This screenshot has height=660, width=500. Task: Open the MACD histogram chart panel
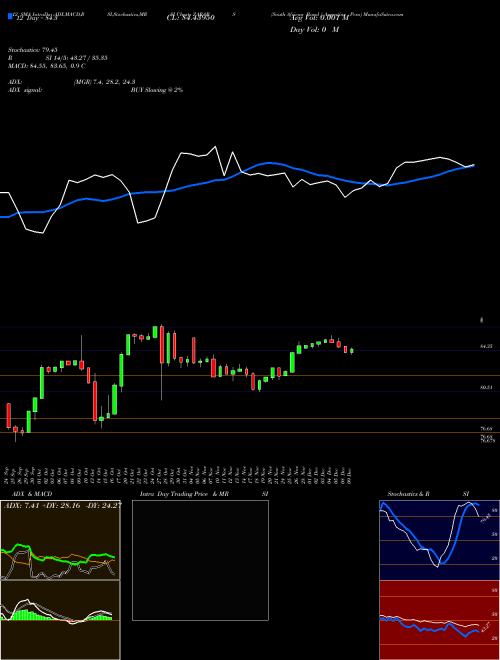click(x=60, y=620)
